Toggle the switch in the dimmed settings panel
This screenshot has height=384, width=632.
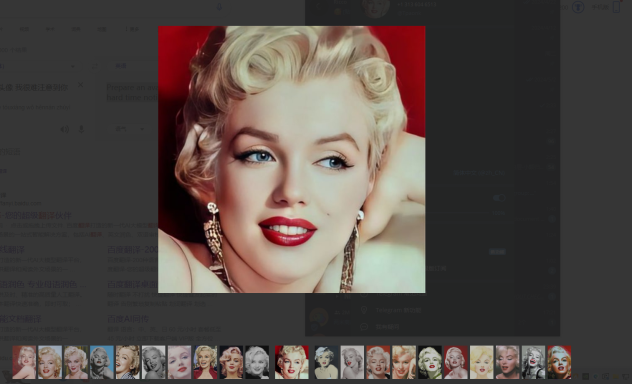[x=499, y=197]
